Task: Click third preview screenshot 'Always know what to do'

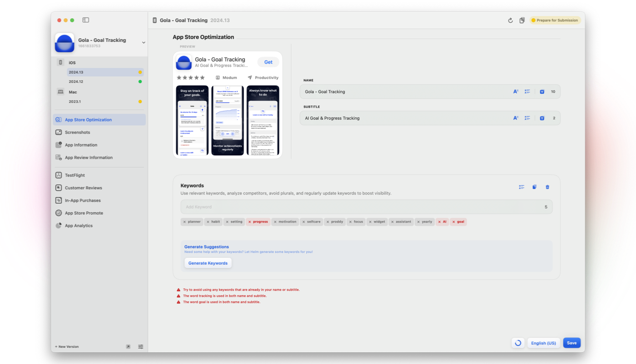Action: coord(263,120)
